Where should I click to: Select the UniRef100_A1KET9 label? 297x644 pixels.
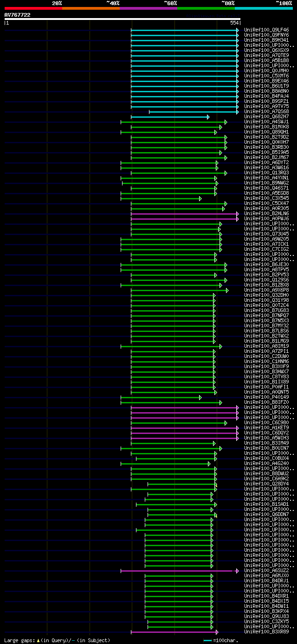pyautogui.click(x=266, y=428)
